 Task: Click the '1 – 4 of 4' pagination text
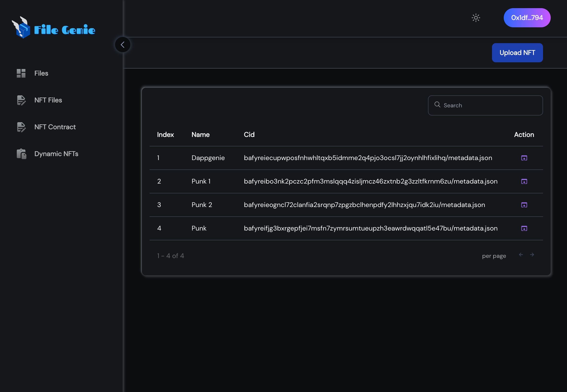(x=170, y=256)
